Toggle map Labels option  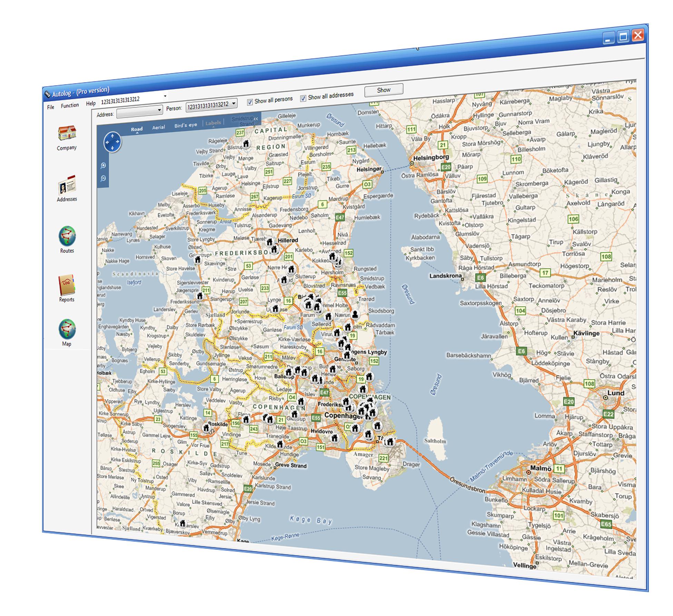point(213,123)
